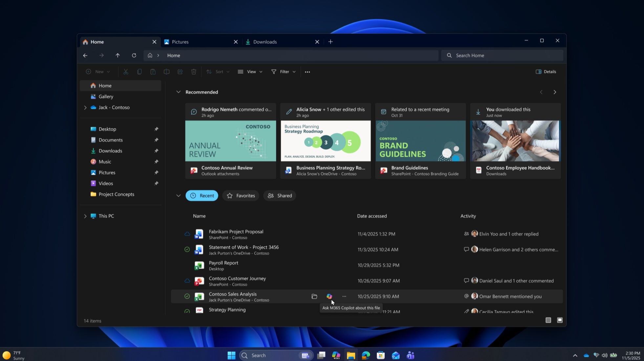
Task: Open the Sort dropdown
Action: (x=218, y=71)
